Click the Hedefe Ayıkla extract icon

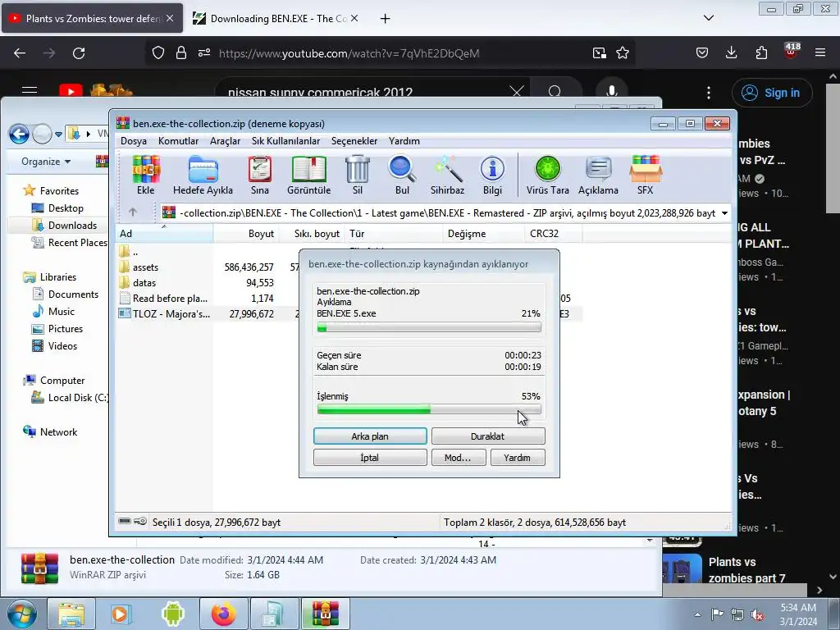click(203, 176)
